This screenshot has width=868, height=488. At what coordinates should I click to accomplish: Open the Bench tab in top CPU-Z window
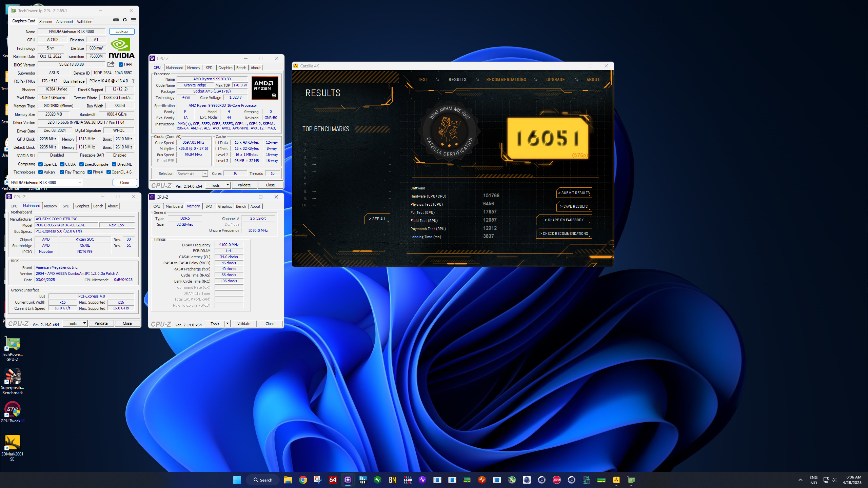[x=241, y=68]
